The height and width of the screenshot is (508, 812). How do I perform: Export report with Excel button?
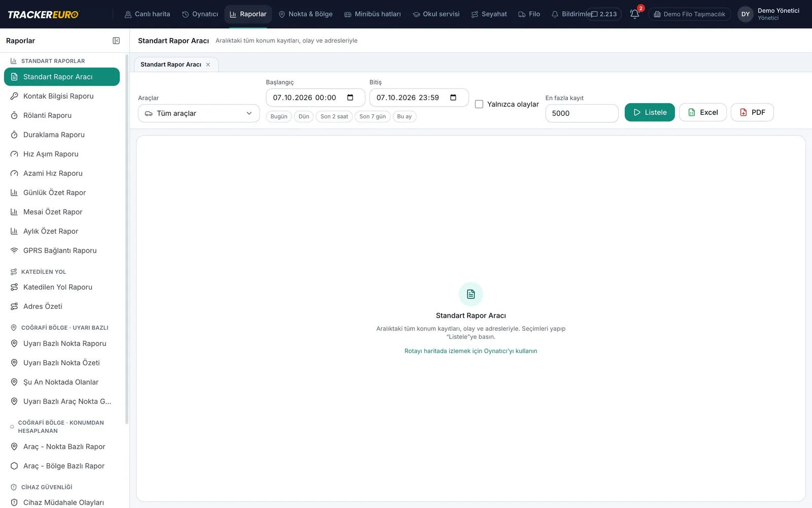click(703, 112)
